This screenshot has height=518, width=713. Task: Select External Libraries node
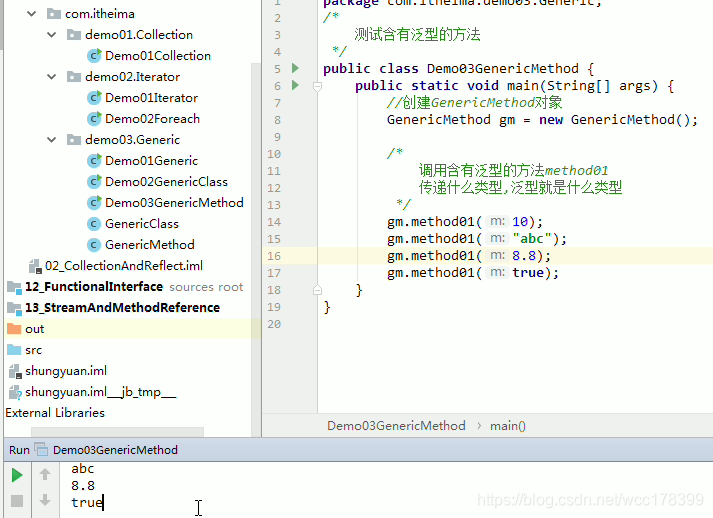55,412
